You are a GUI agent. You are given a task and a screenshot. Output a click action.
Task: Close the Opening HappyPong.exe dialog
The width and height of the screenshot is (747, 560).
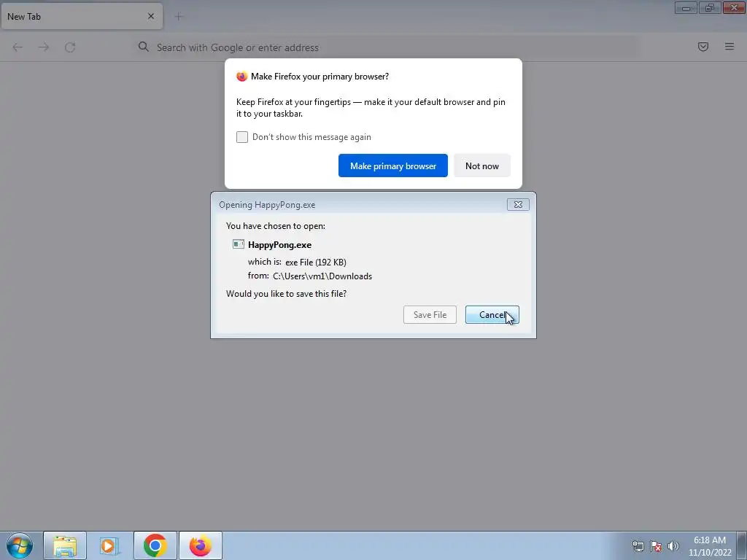(x=518, y=204)
